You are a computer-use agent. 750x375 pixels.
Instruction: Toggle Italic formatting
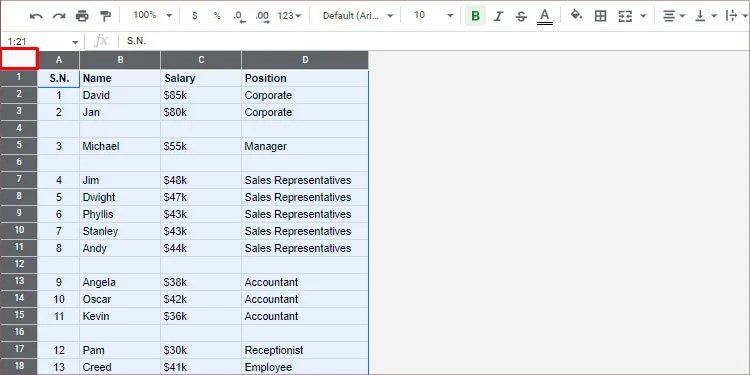[498, 16]
